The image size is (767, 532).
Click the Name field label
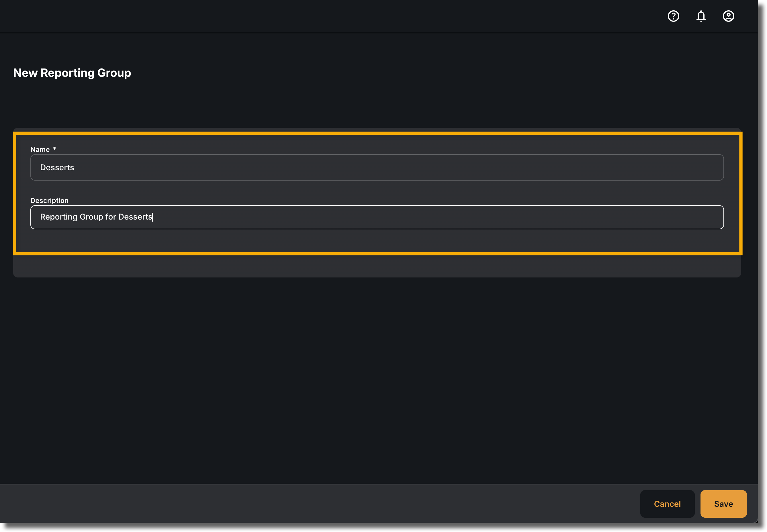pos(40,149)
